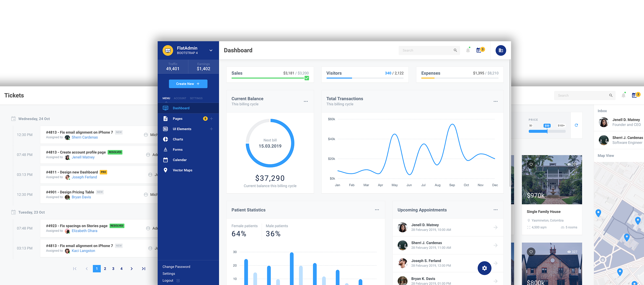Click the Create New button
644x285 pixels.
click(x=188, y=84)
